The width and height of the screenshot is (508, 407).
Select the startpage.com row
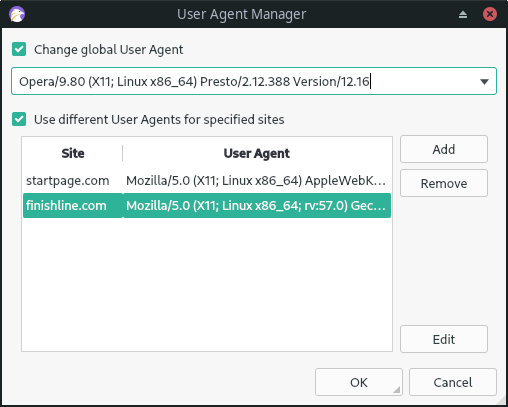coord(207,181)
